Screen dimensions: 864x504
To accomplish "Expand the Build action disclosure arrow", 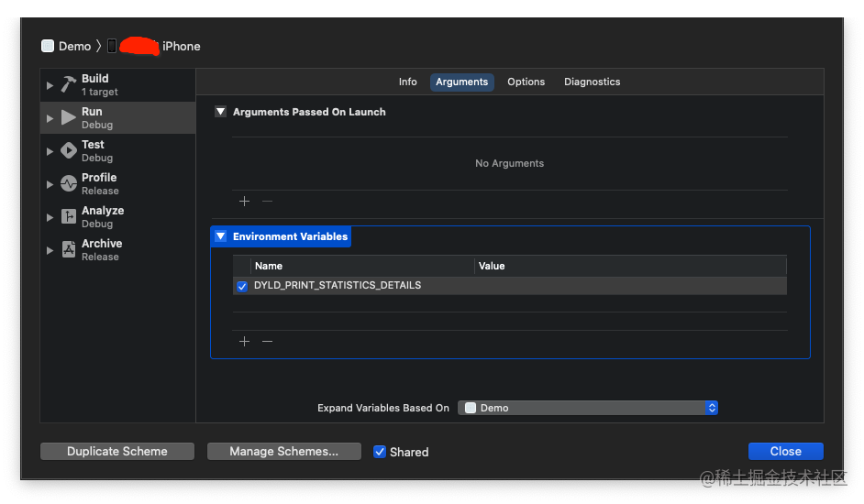I will tap(50, 85).
